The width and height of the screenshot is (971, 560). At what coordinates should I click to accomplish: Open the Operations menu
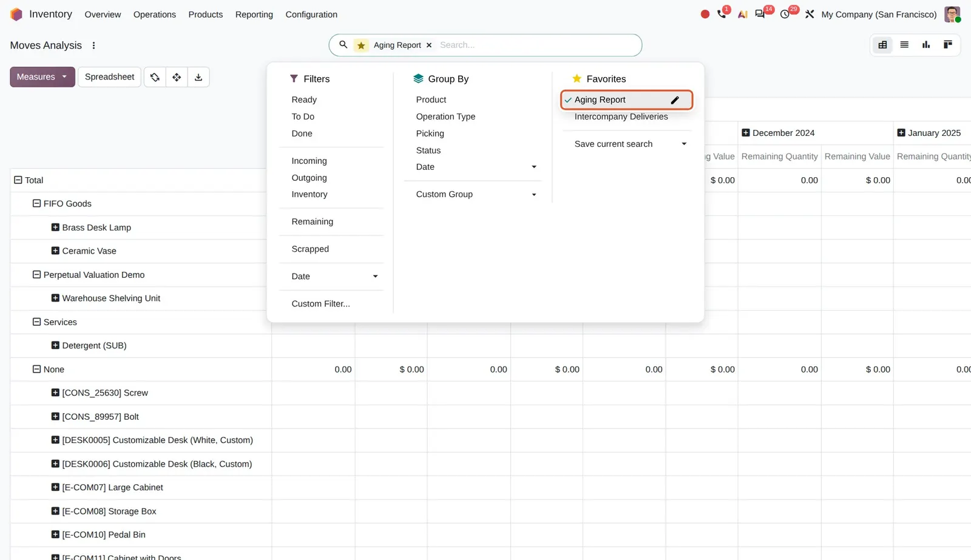click(x=155, y=15)
